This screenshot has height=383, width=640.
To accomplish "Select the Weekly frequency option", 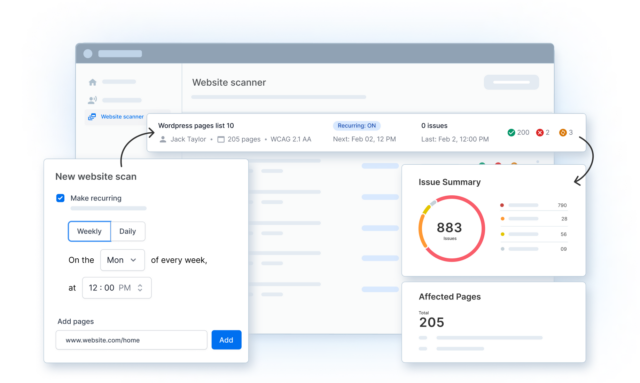I will [x=89, y=231].
